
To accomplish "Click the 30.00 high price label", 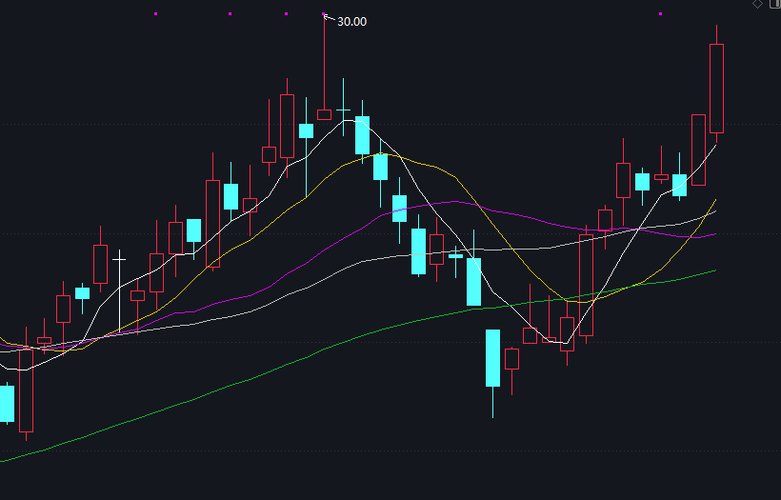I will 352,21.
